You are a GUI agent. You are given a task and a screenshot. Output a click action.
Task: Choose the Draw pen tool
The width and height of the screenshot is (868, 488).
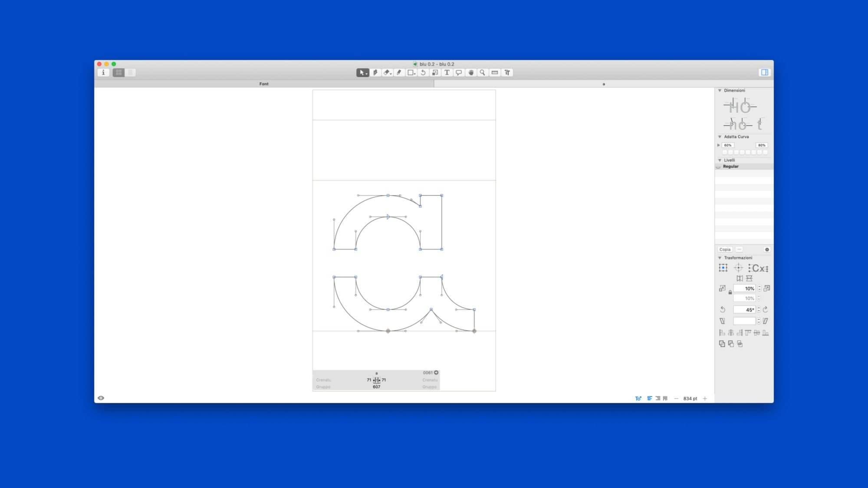click(x=375, y=73)
